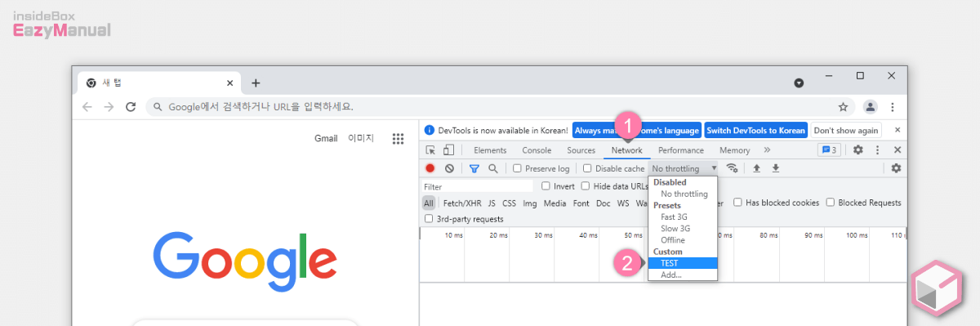Bookmark this tab with star icon

click(x=843, y=107)
